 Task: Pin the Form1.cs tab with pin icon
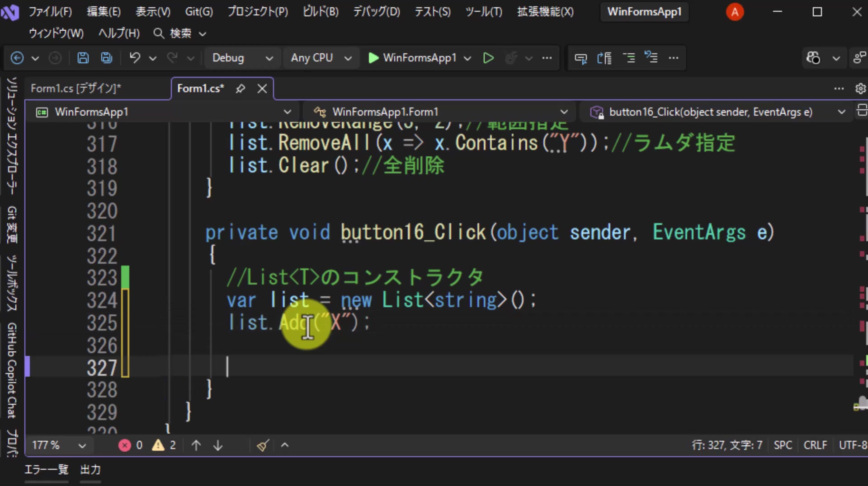tap(241, 89)
